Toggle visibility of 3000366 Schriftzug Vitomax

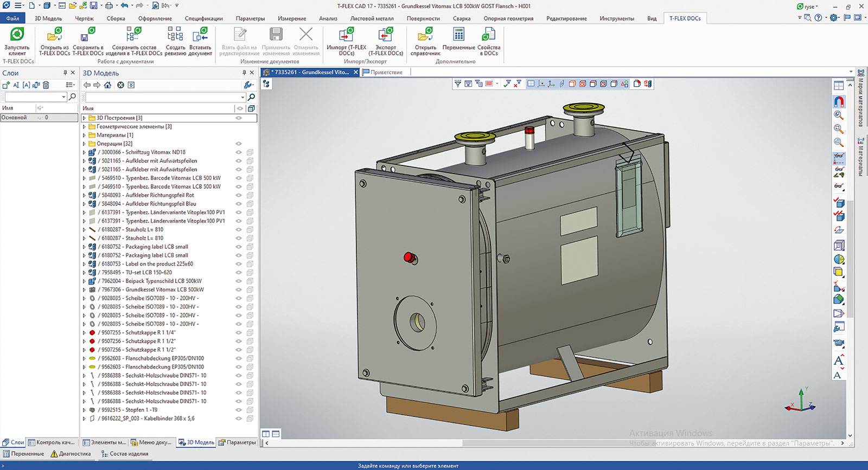coord(238,152)
